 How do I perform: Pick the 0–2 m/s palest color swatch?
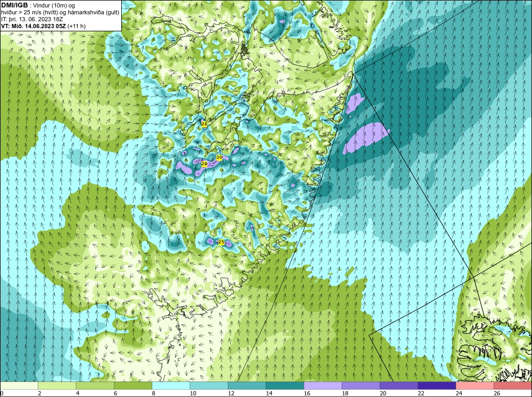[x=19, y=386]
